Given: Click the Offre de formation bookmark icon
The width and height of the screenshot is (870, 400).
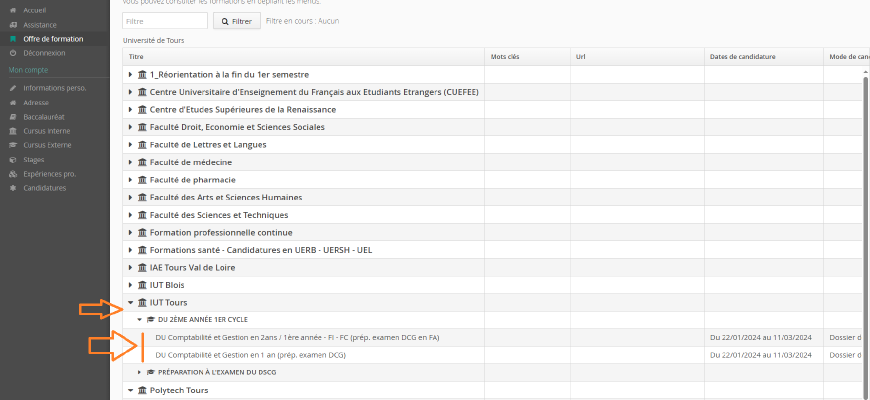Looking at the screenshot, I should click(13, 39).
